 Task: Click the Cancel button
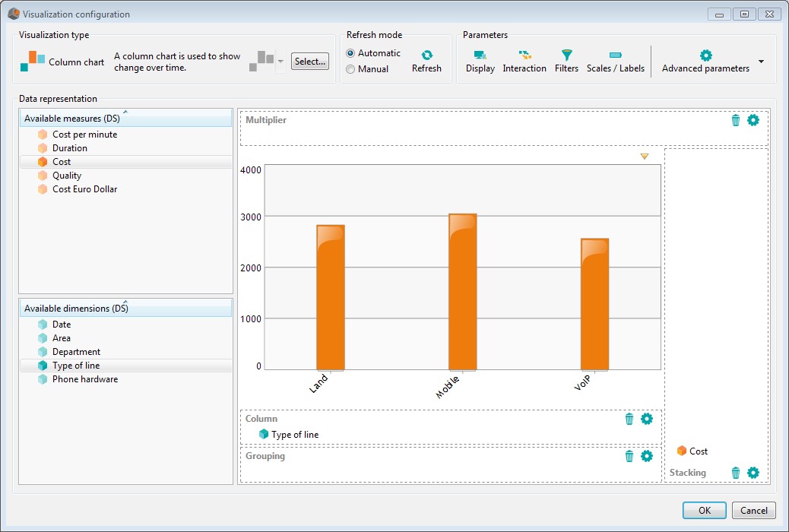pyautogui.click(x=754, y=510)
